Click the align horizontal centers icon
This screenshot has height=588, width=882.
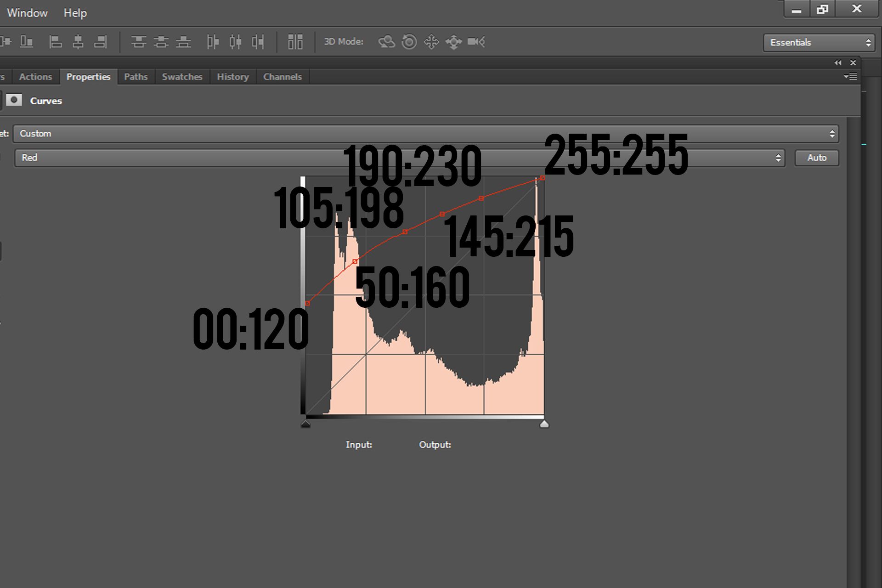click(x=78, y=42)
